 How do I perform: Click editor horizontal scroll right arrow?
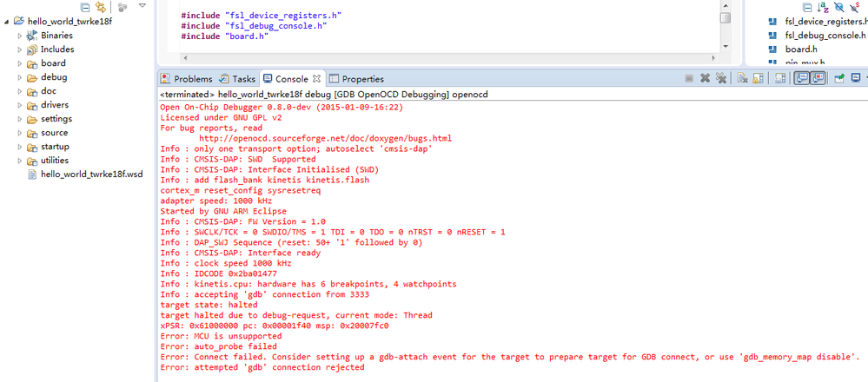pyautogui.click(x=713, y=57)
